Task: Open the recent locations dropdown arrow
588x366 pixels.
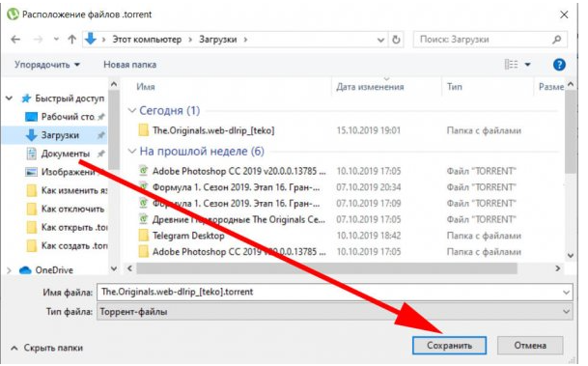Action: tap(56, 40)
